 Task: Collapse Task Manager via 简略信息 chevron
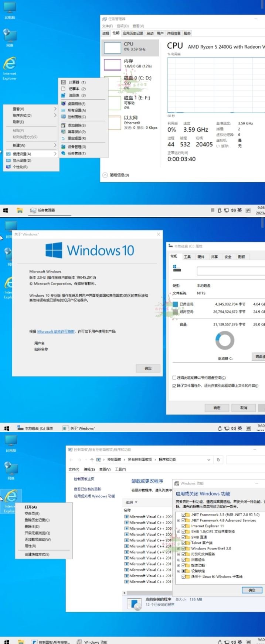(105, 175)
